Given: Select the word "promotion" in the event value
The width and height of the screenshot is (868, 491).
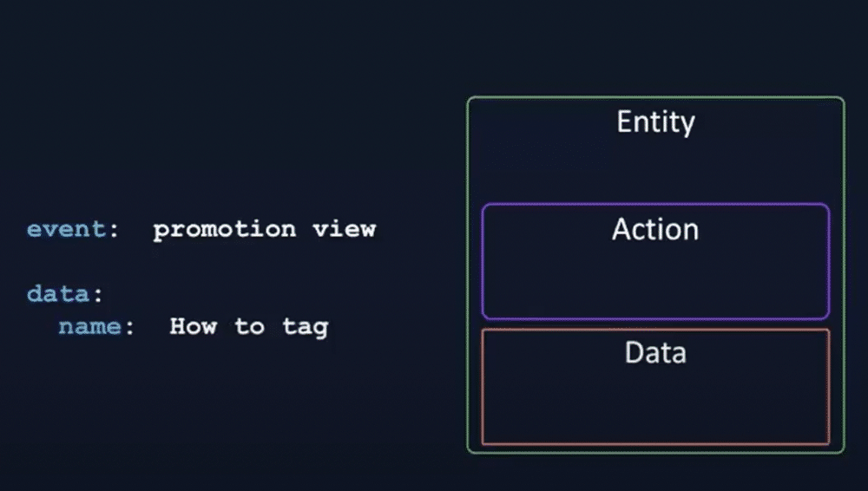Looking at the screenshot, I should (224, 230).
